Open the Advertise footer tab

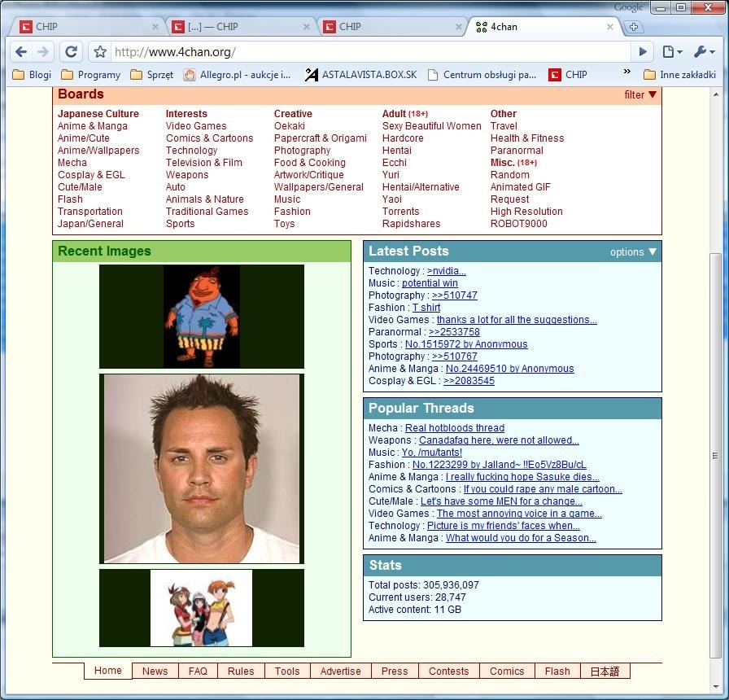coord(340,672)
